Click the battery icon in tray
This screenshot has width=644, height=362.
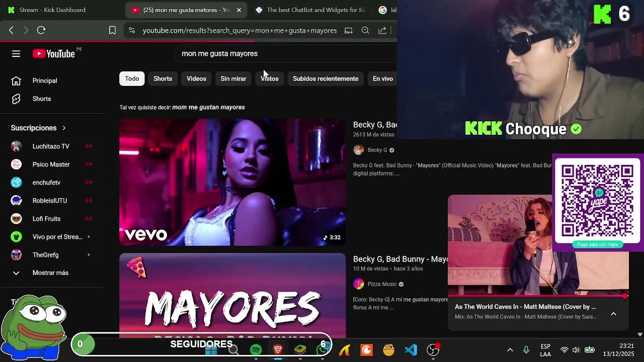(x=589, y=350)
